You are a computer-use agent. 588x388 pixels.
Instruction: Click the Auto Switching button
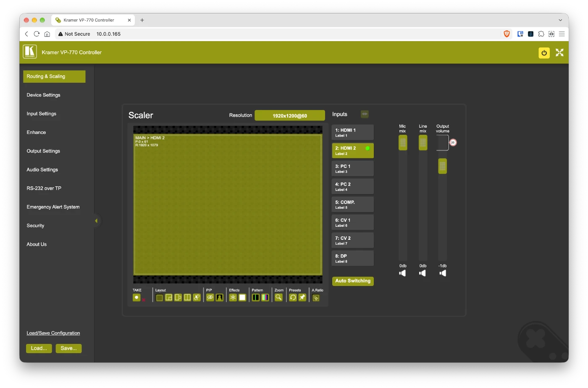click(x=353, y=281)
